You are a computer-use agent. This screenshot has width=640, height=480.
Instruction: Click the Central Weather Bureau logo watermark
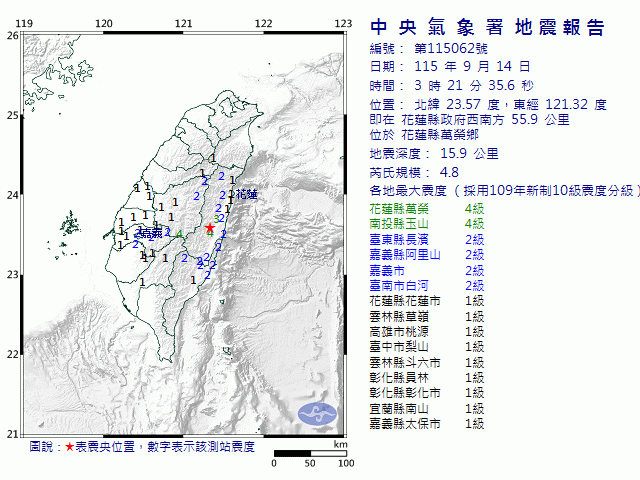point(317,413)
